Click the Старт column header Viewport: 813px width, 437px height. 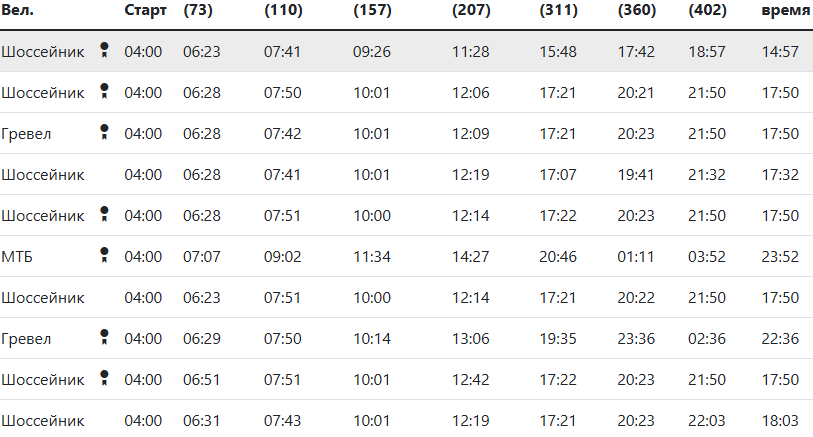click(145, 10)
